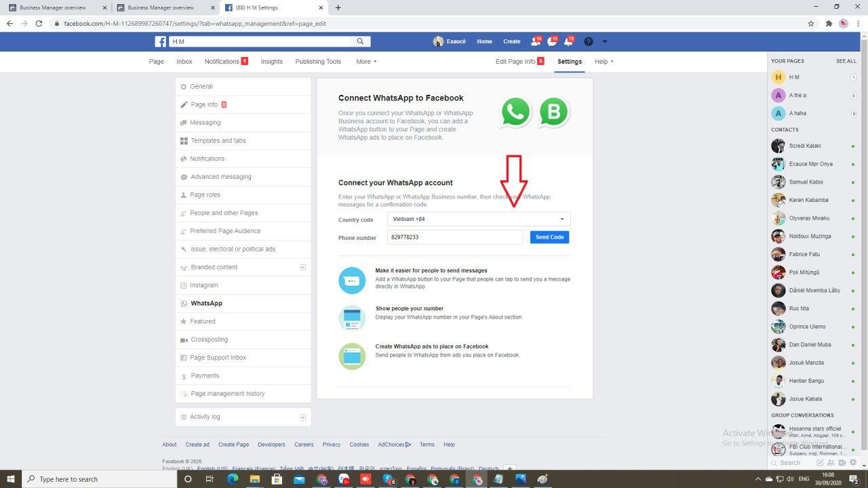The height and width of the screenshot is (488, 868).
Task: Open File Explorer from the taskbar
Action: click(255, 479)
